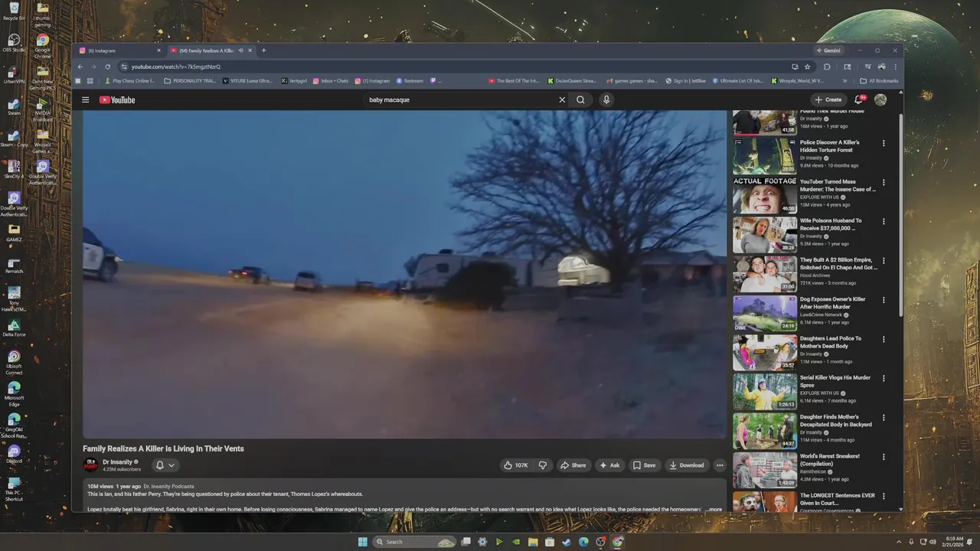Clear the 'baby macaque' search text
Screen dimensions: 980x551
pyautogui.click(x=562, y=99)
